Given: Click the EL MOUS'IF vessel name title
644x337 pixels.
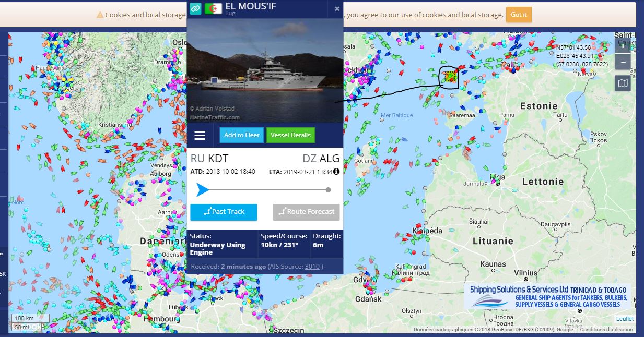Looking at the screenshot, I should (x=251, y=6).
